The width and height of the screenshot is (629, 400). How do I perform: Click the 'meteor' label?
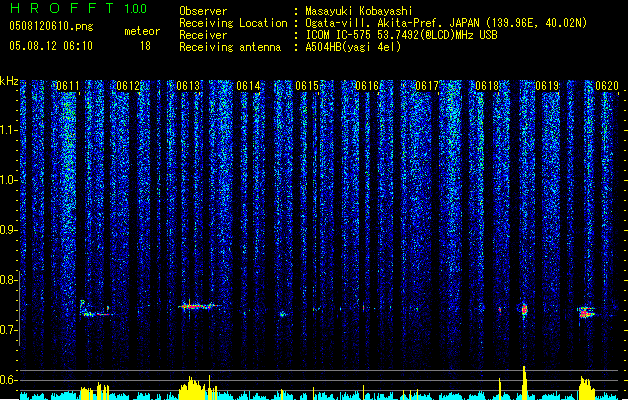[142, 31]
